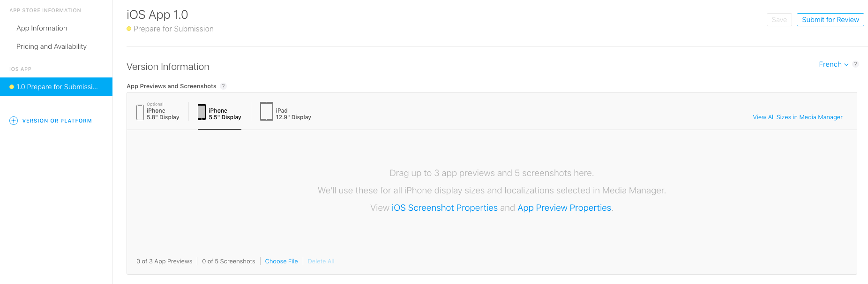868x284 pixels.
Task: Follow the App Preview Properties link
Action: (x=564, y=207)
